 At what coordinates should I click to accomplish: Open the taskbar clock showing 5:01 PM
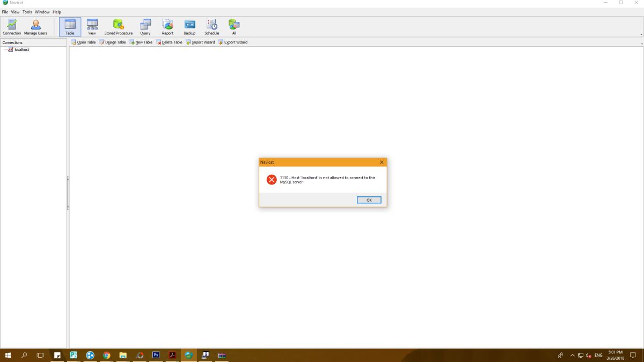coord(616,355)
